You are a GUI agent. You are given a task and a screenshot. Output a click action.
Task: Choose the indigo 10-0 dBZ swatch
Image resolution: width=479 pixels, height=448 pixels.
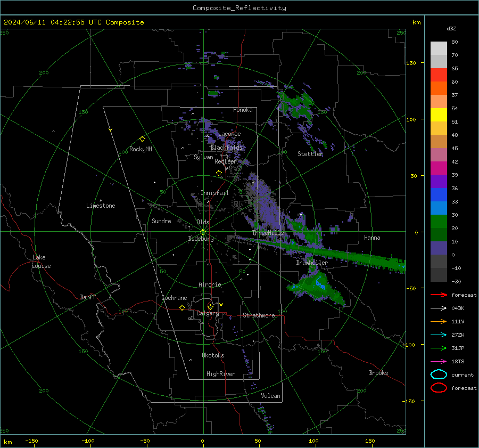pyautogui.click(x=439, y=248)
